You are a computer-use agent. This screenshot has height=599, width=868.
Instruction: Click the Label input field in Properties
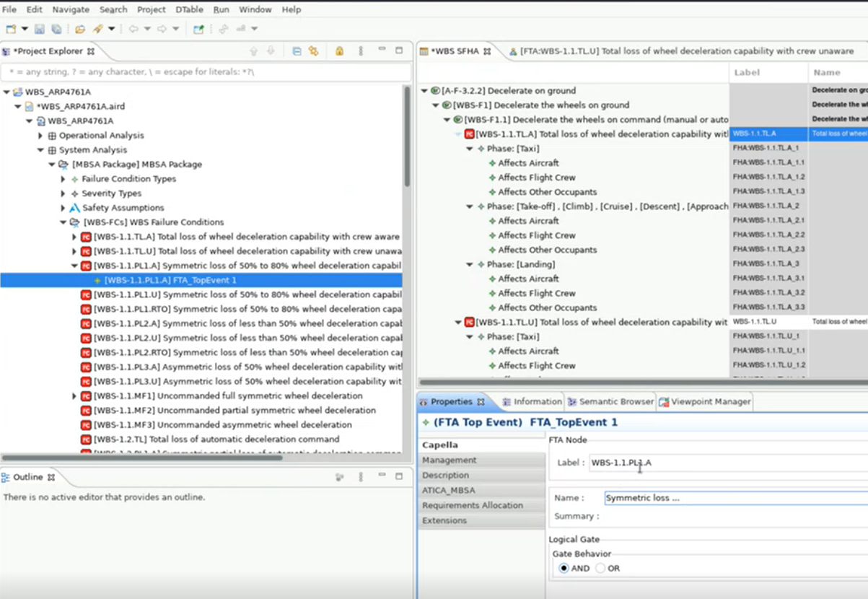pos(728,463)
